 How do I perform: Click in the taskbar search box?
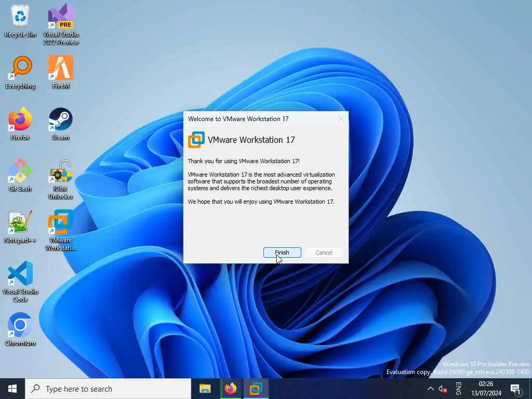[x=108, y=389]
